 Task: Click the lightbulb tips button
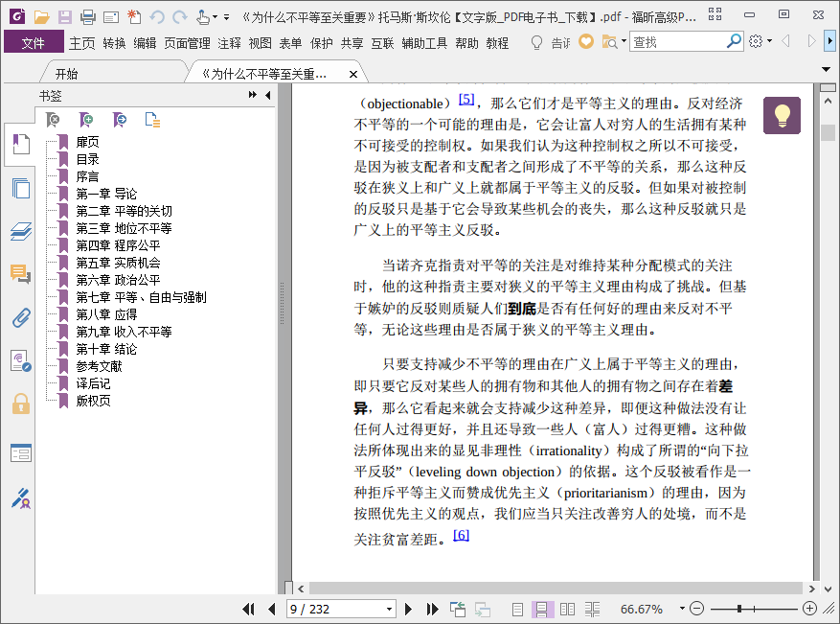click(782, 115)
